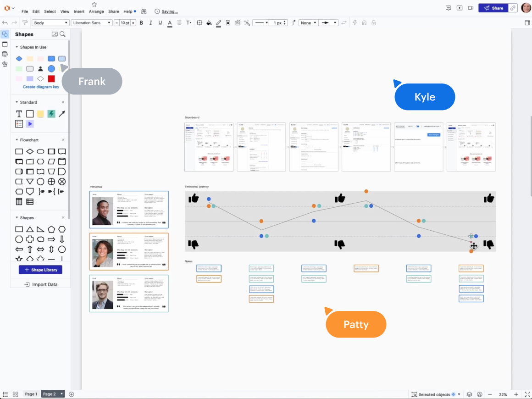Open the Arrange menu
The height and width of the screenshot is (399, 532).
coord(96,11)
